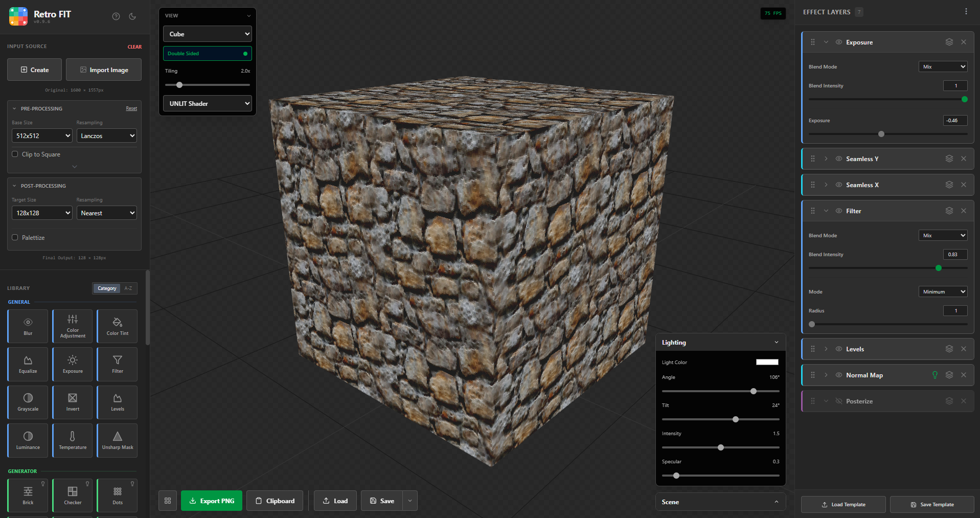Click the Light Color white swatch
This screenshot has width=980, height=518.
[767, 362]
